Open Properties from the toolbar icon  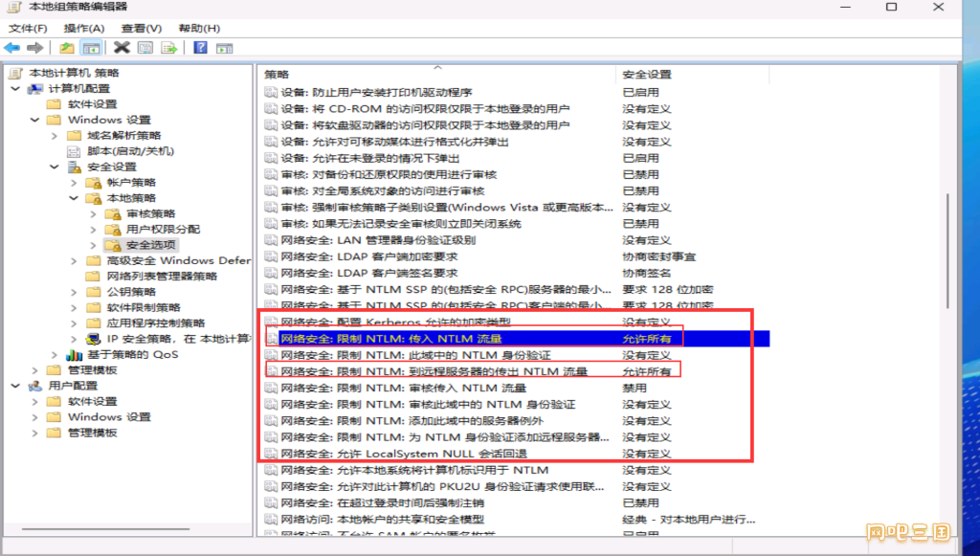(x=145, y=48)
